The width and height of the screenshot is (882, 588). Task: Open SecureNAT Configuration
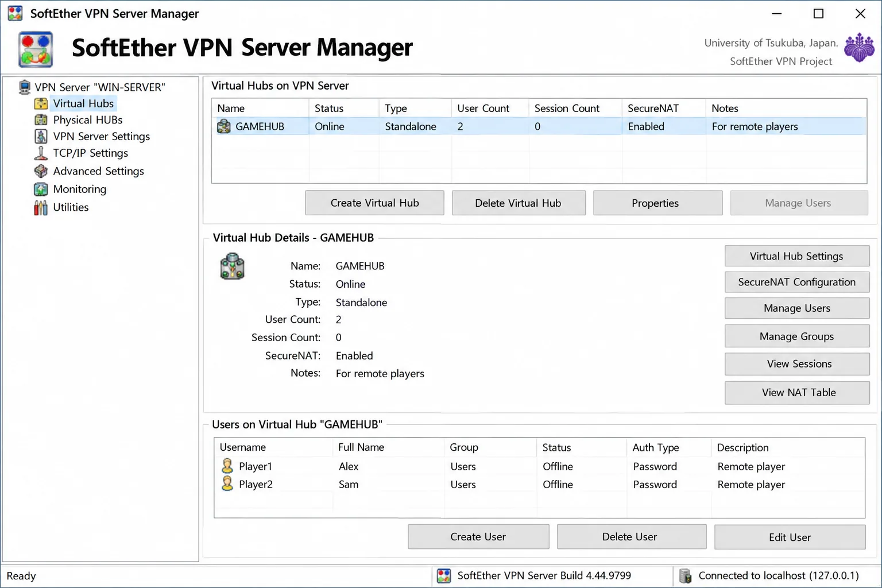coord(797,282)
